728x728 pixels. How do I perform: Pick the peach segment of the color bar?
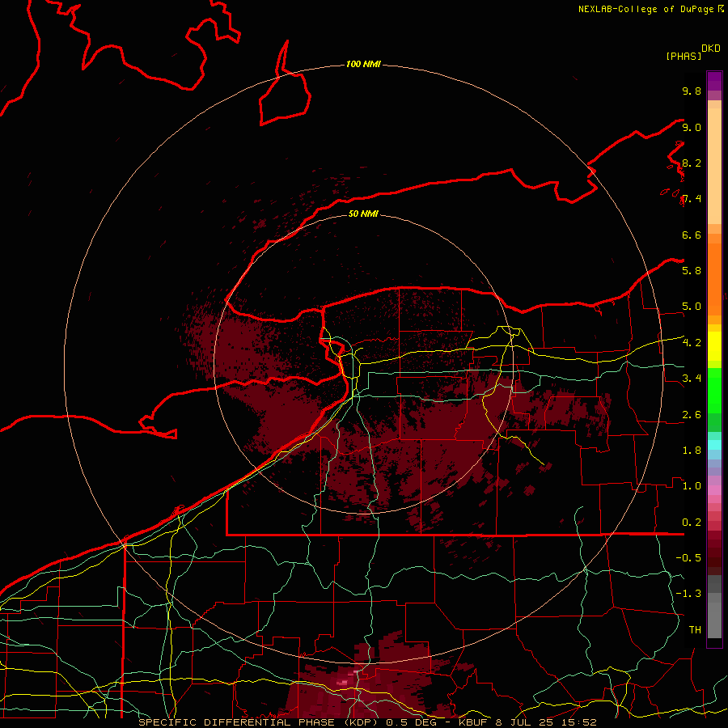point(714,166)
